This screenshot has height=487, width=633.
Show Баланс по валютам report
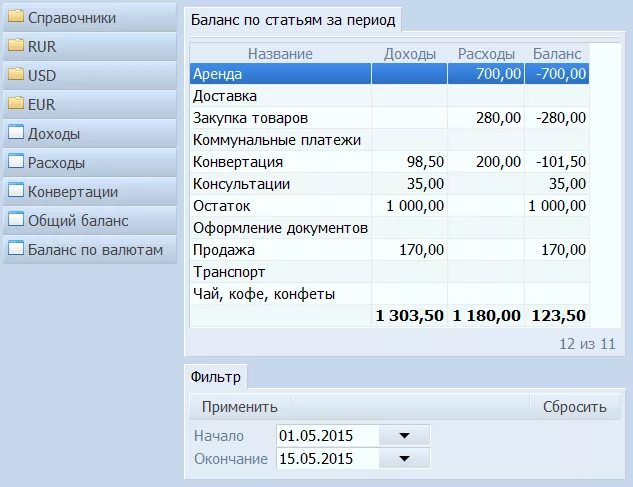[x=90, y=250]
